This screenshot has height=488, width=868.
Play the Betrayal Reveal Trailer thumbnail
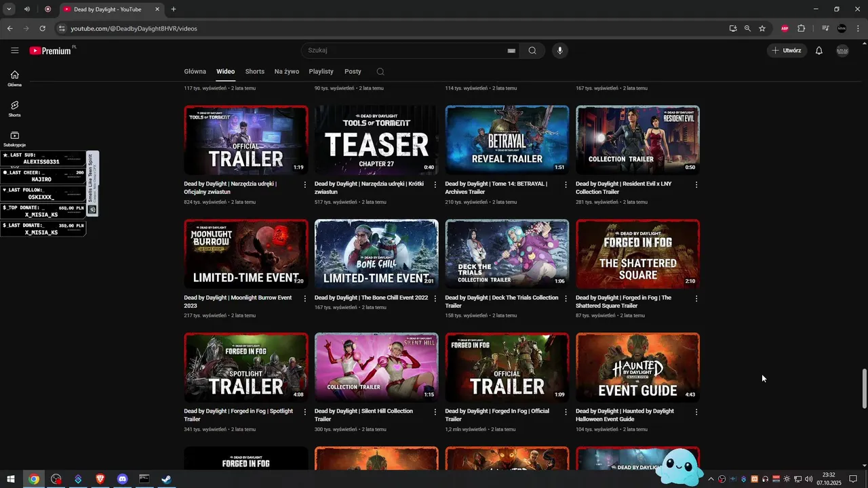point(507,140)
